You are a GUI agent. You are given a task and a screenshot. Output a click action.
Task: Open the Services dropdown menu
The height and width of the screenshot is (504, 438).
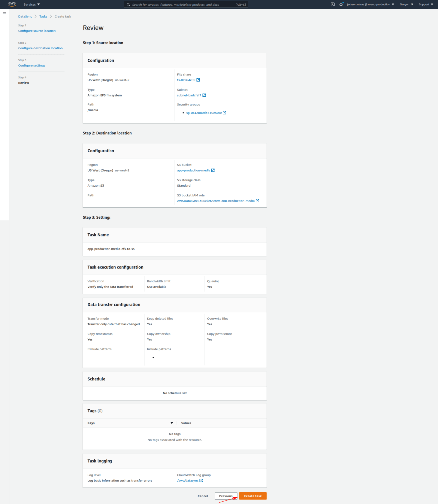pos(32,4)
